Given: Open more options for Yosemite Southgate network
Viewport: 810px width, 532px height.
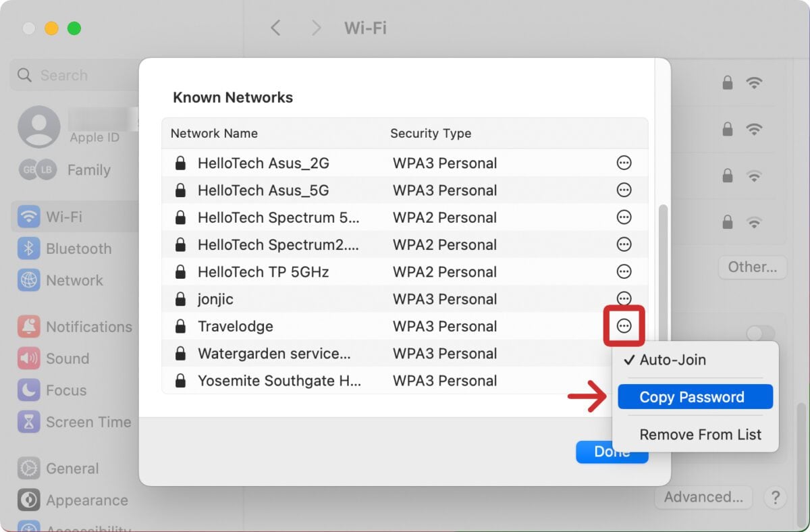Looking at the screenshot, I should (x=624, y=380).
